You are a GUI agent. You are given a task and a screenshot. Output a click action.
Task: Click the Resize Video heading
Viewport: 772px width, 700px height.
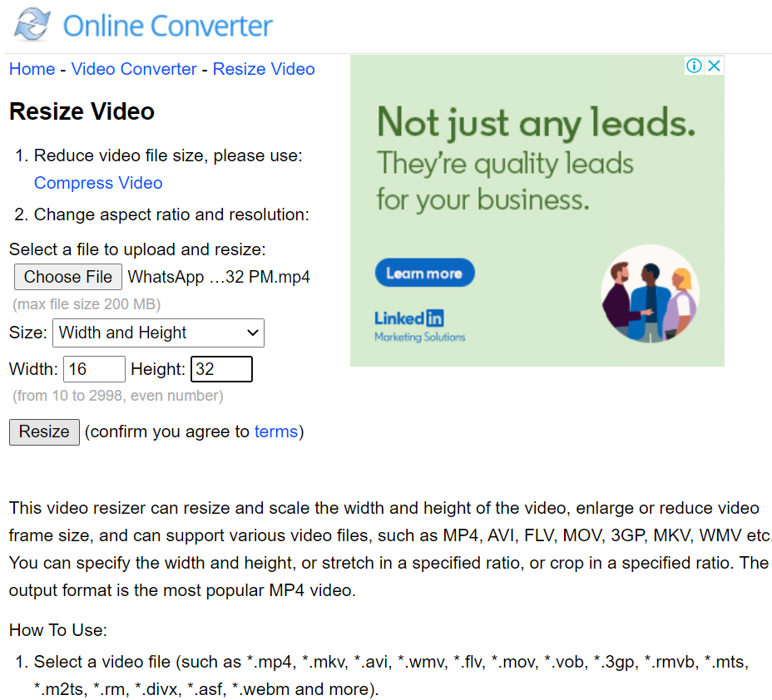(x=82, y=111)
